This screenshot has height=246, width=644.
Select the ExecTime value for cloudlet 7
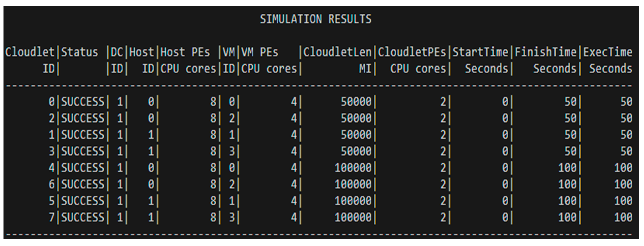click(x=623, y=217)
